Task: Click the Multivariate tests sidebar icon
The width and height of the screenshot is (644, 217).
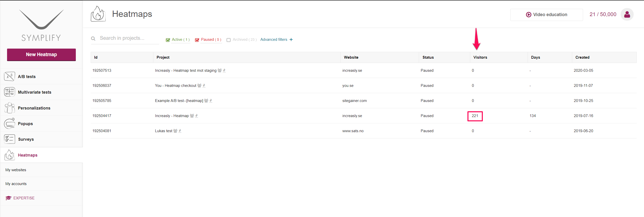Action: (x=10, y=92)
